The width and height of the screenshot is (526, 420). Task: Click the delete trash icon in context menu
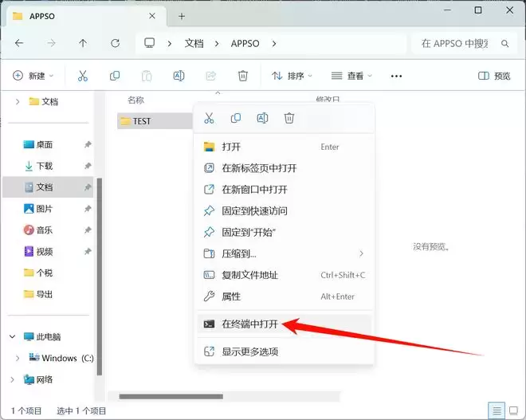click(x=289, y=118)
